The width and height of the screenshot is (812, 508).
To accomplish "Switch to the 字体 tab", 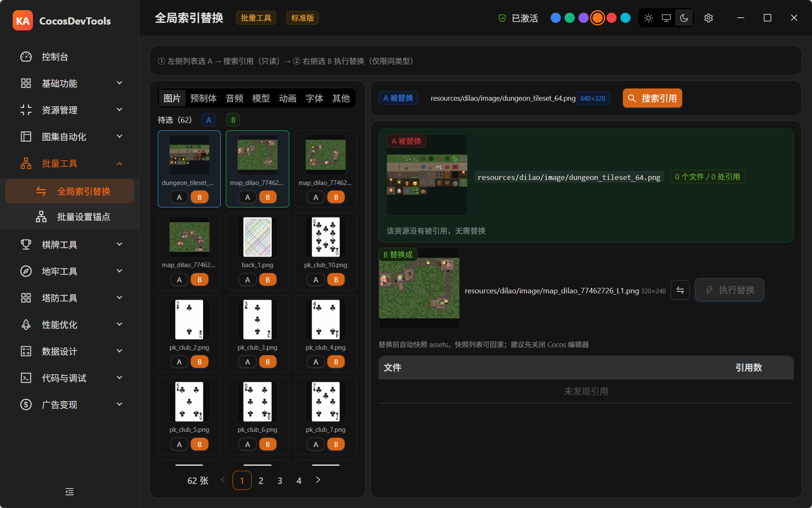I will tap(314, 98).
